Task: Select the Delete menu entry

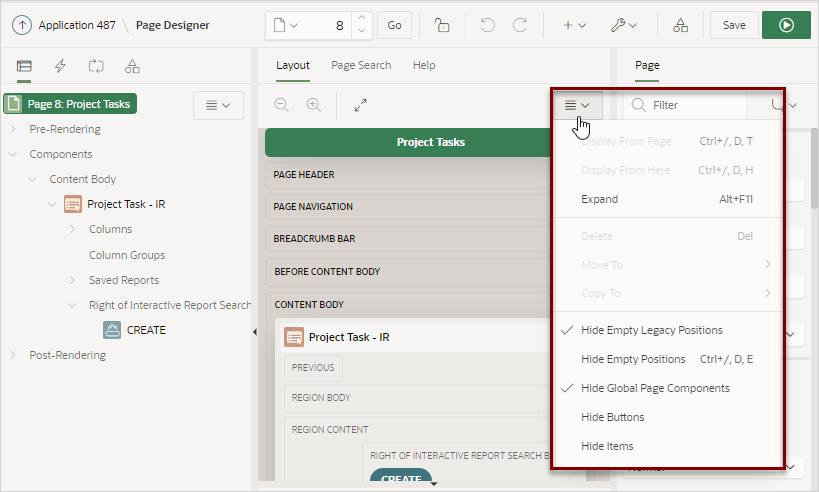Action: tap(668, 236)
